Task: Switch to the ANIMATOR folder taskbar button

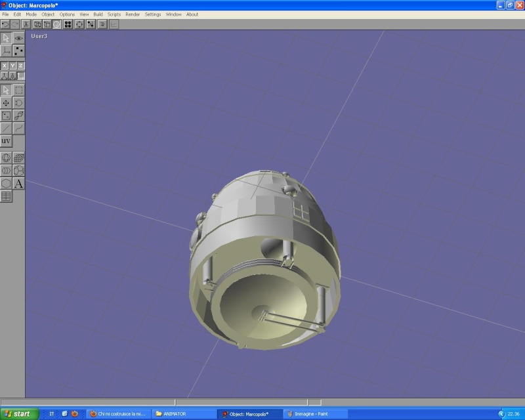Action: click(184, 414)
